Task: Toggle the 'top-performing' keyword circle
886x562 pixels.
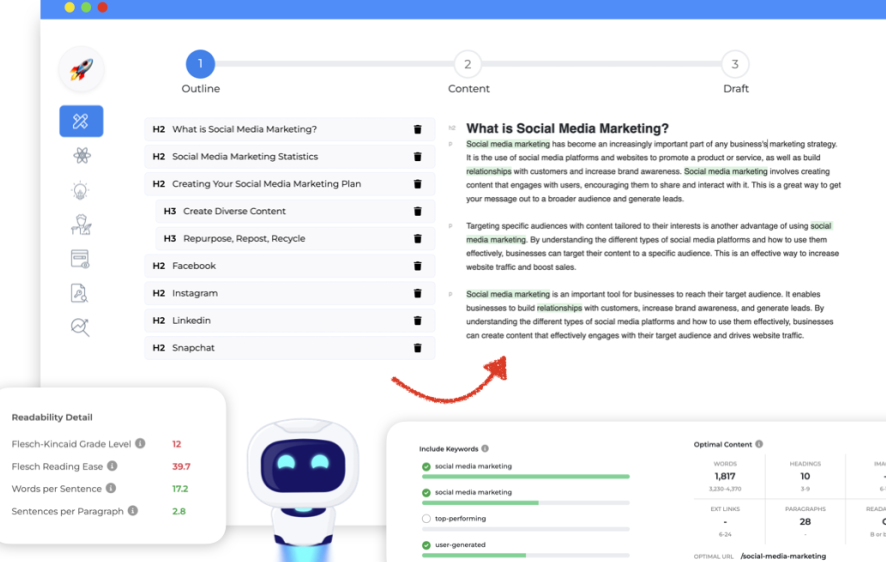Action: [x=426, y=519]
